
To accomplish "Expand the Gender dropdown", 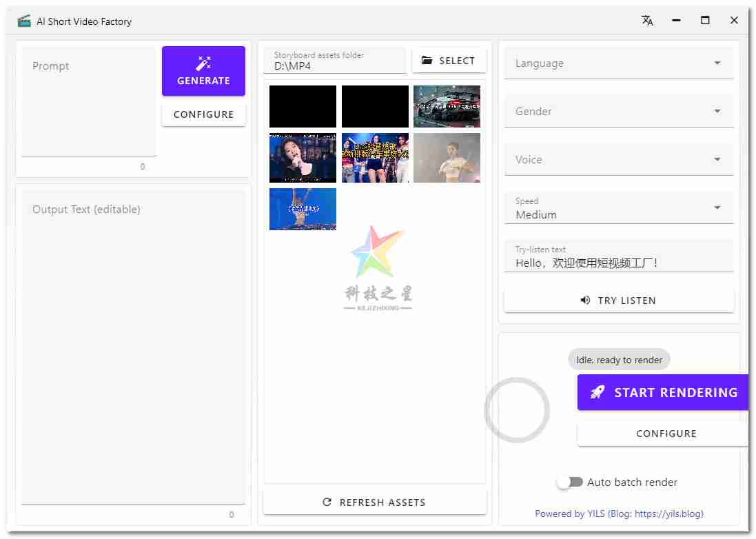I will click(x=618, y=112).
